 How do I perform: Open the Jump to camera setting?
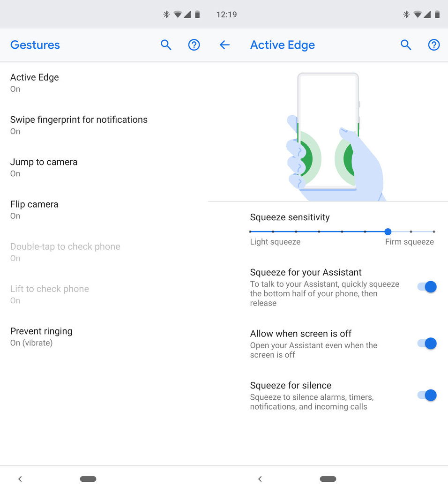click(104, 167)
